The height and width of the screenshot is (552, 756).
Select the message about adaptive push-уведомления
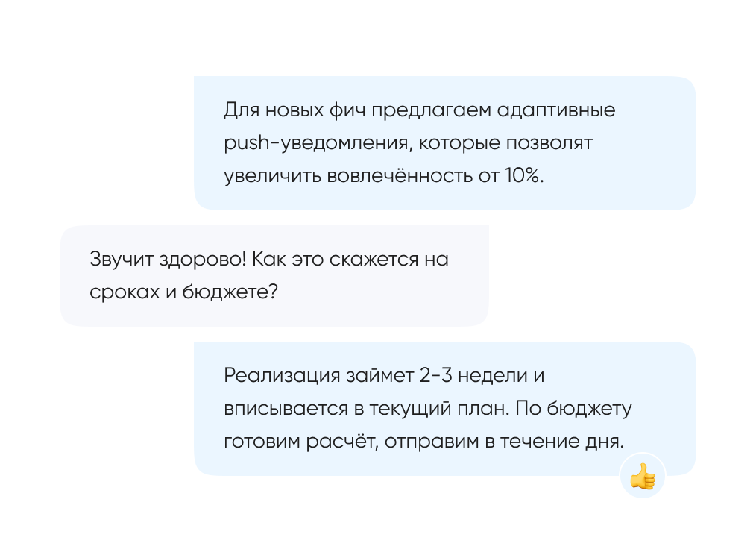pyautogui.click(x=444, y=142)
